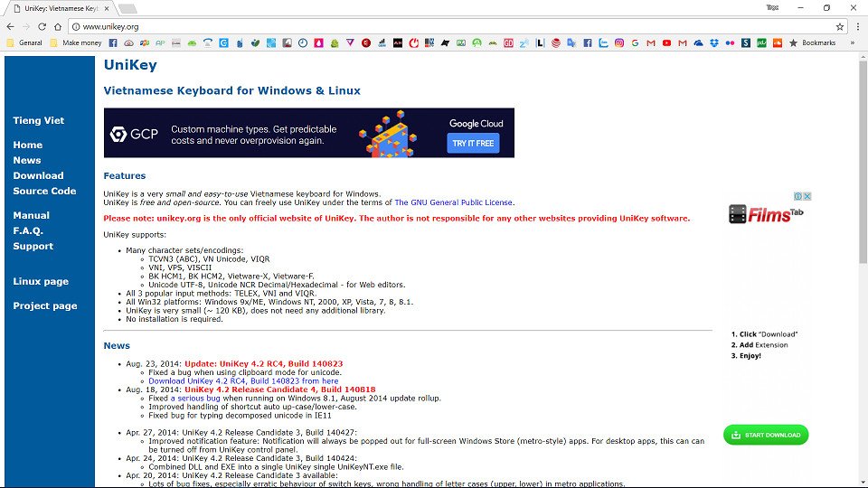Viewport: 868px width, 488px height.
Task: Open Linux page in the sidebar
Action: pos(41,282)
